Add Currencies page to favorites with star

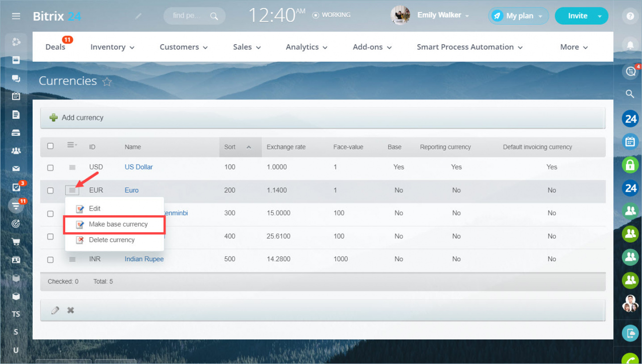point(107,82)
